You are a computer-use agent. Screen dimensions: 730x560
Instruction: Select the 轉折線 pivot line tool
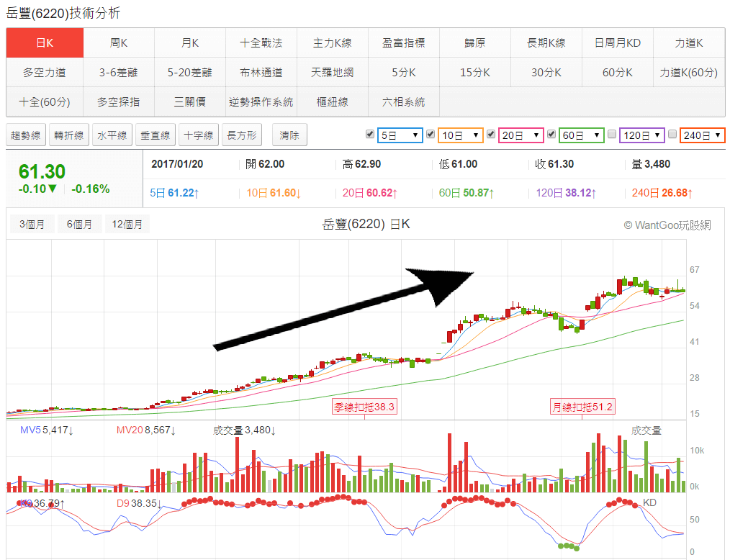click(68, 135)
